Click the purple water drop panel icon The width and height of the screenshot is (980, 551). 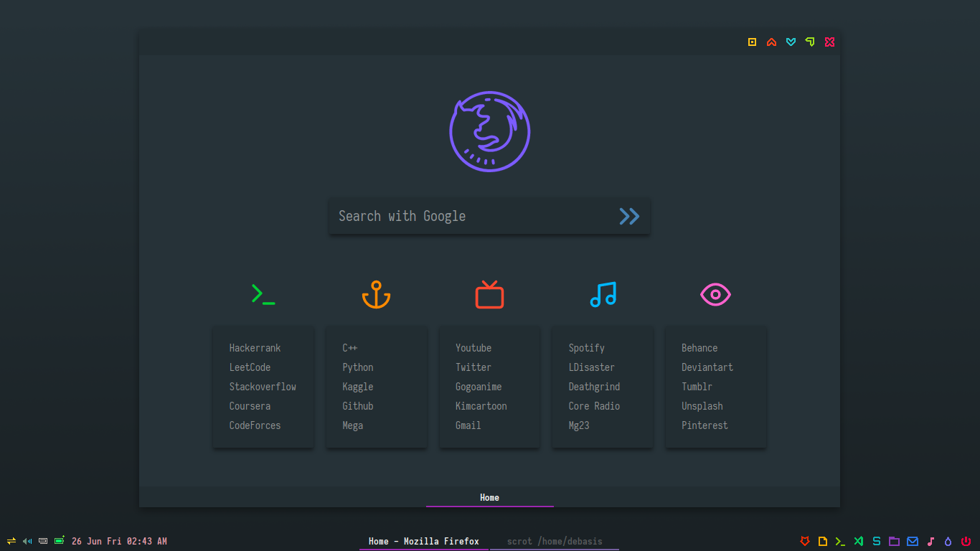point(948,541)
